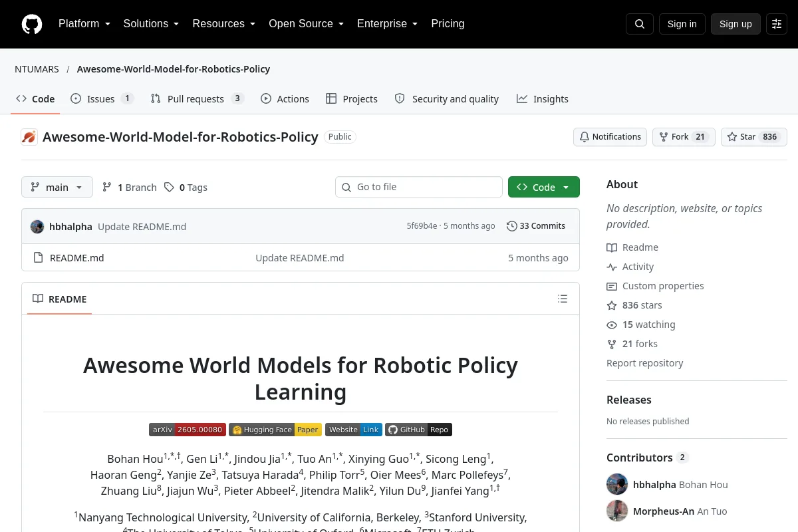Switch to the Pull requests tab
This screenshot has width=798, height=532.
[198, 99]
